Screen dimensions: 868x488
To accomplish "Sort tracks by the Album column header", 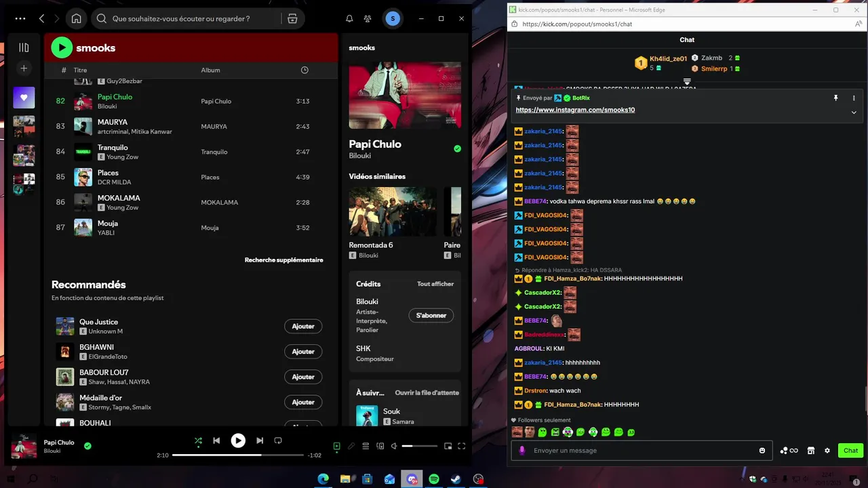I will (210, 70).
